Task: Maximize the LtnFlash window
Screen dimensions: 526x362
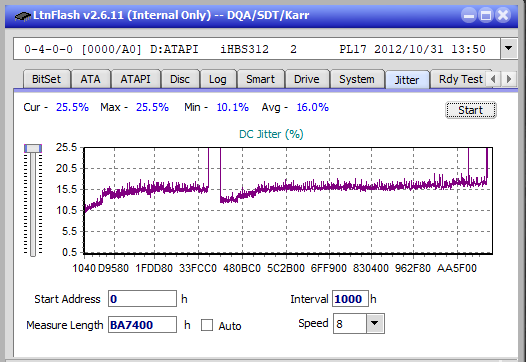Action: [486, 15]
